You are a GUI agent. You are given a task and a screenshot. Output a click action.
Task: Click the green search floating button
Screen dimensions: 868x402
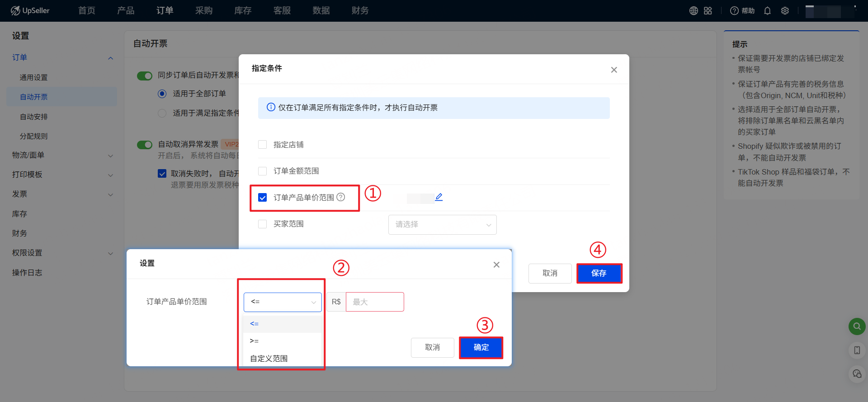(x=857, y=326)
